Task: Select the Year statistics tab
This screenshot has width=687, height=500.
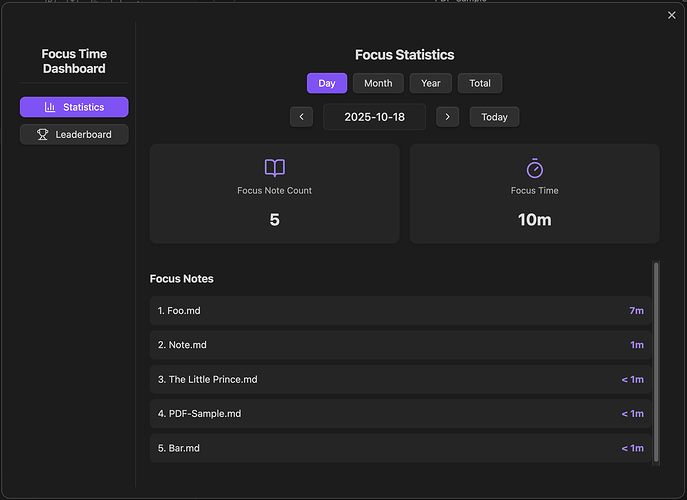Action: (x=431, y=83)
